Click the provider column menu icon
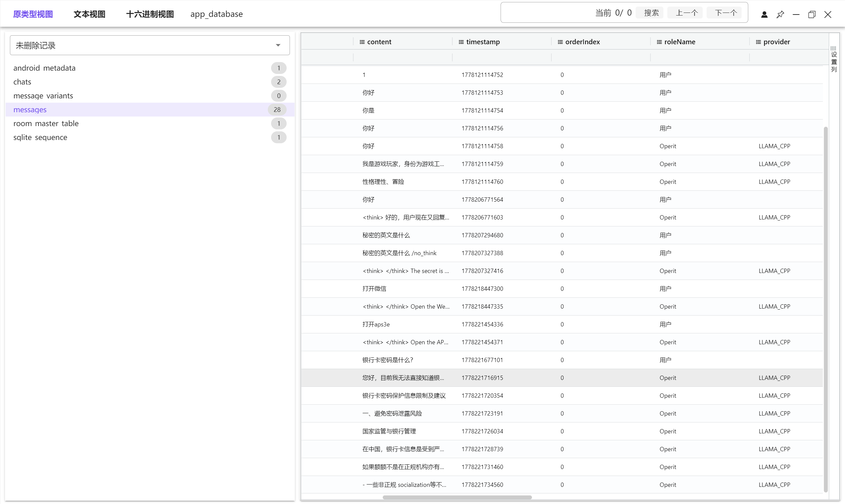Screen dimensions: 845x504 point(758,42)
